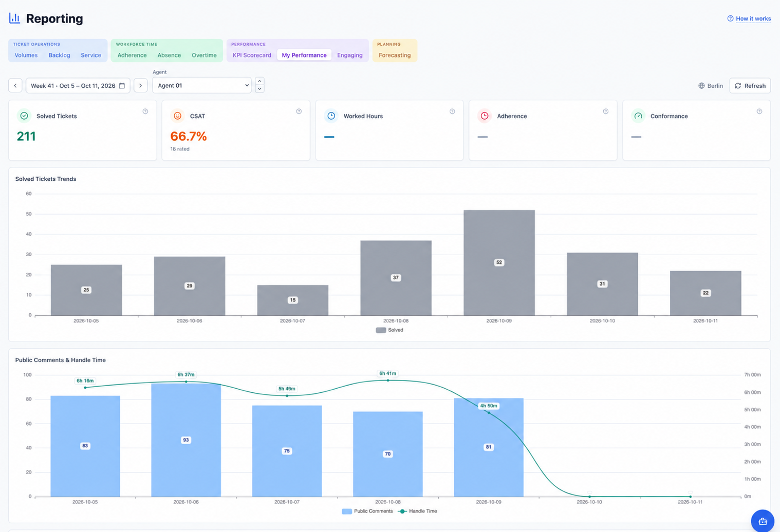The height and width of the screenshot is (532, 780).
Task: Toggle Public Comments series in legend
Action: coord(367,511)
